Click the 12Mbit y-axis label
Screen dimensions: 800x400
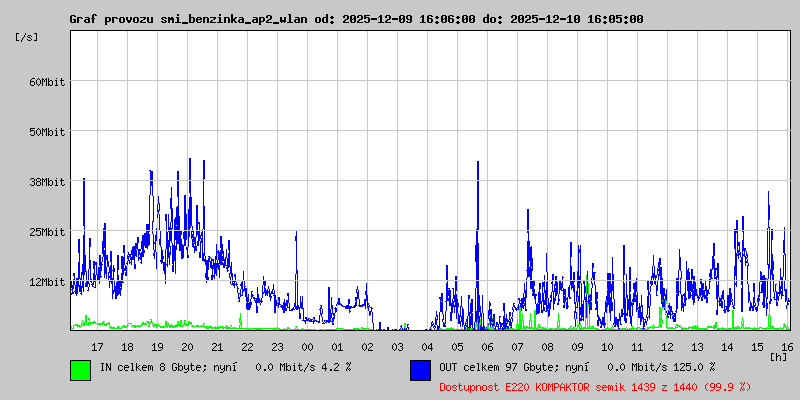point(47,283)
